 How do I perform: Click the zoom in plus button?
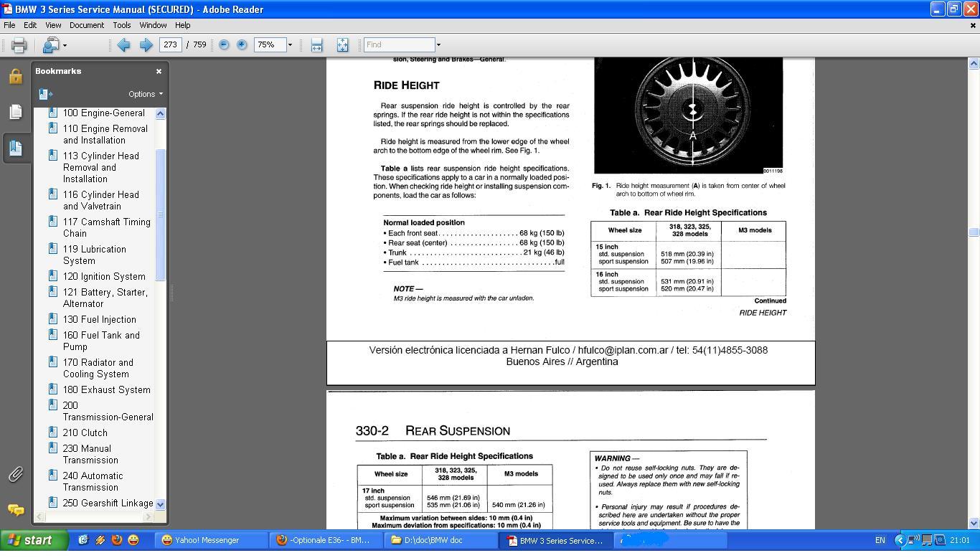[242, 44]
